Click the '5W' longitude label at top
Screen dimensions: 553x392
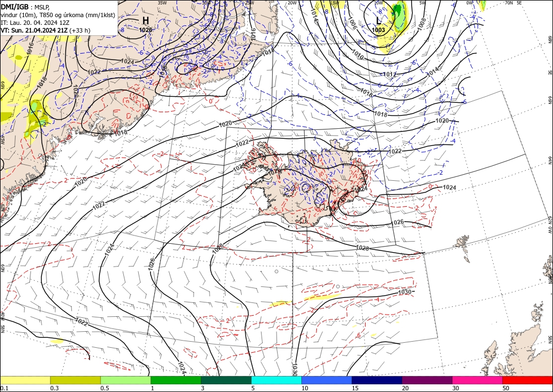click(422, 3)
